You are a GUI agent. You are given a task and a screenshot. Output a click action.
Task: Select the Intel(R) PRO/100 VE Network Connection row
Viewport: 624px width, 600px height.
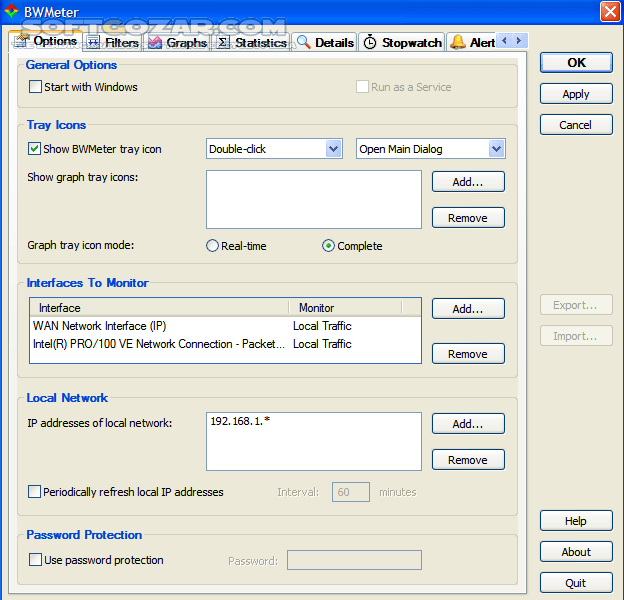pyautogui.click(x=225, y=344)
